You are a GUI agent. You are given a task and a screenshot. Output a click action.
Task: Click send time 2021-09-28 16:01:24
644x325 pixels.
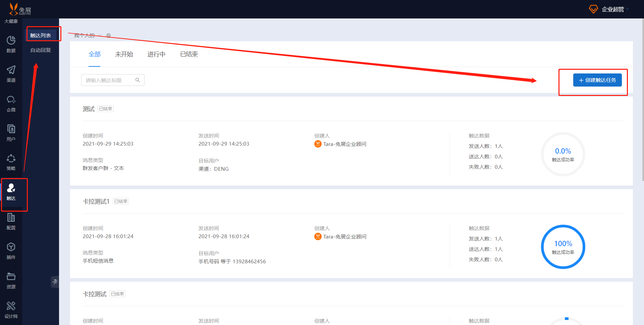pos(224,236)
